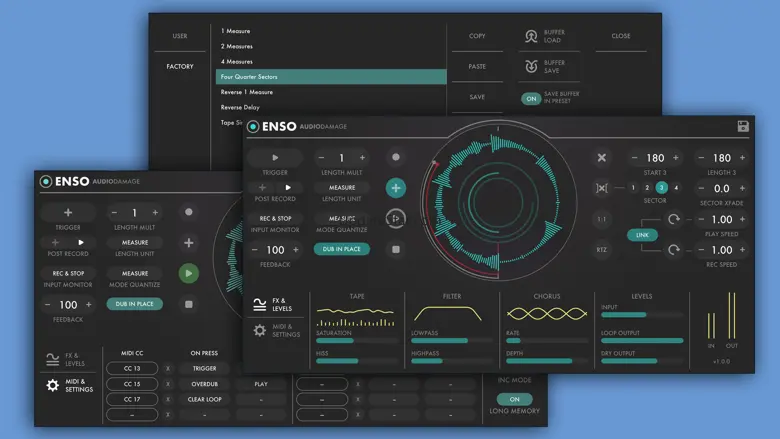The height and width of the screenshot is (439, 780).
Task: Adjust the tape Saturation slider
Action: click(x=357, y=341)
